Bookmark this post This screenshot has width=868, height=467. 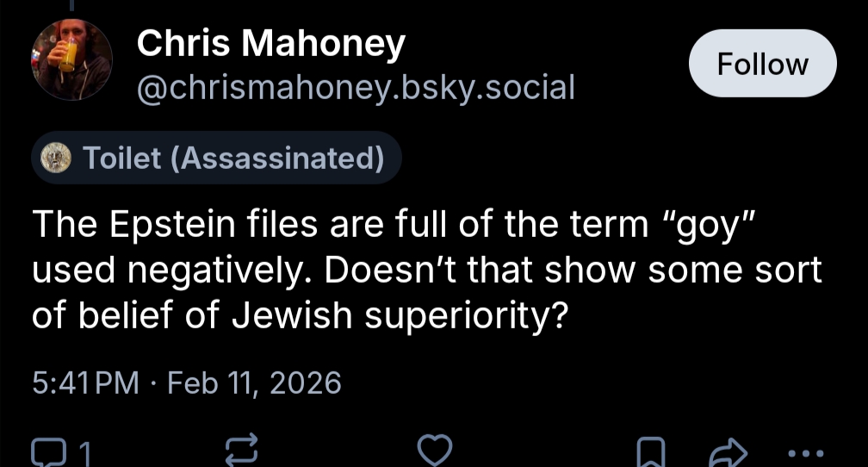pos(653,451)
